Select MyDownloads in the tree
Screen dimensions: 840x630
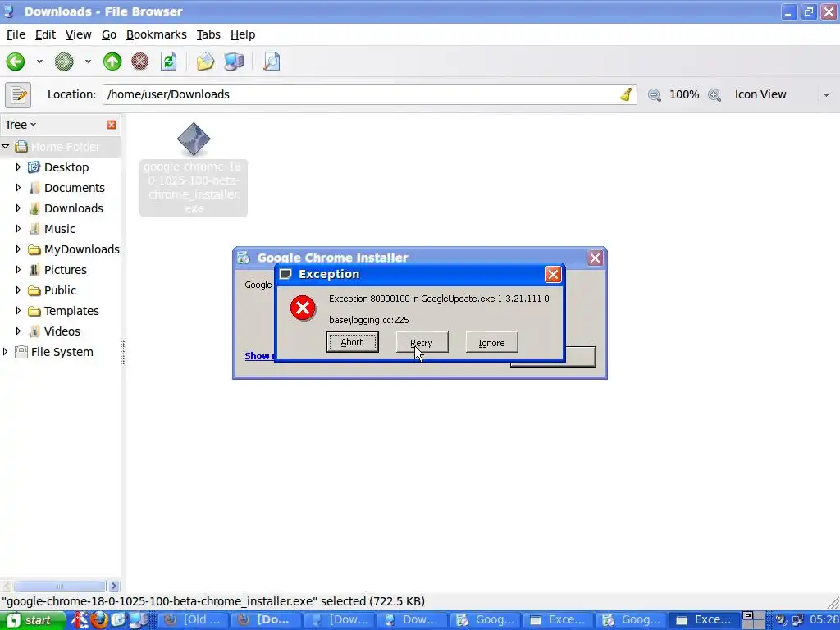[x=82, y=249]
